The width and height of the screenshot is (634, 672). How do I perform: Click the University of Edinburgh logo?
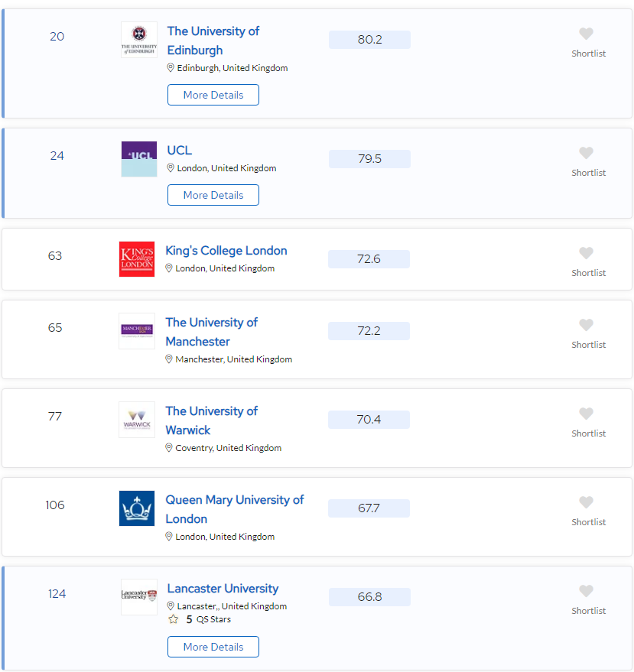[x=138, y=40]
